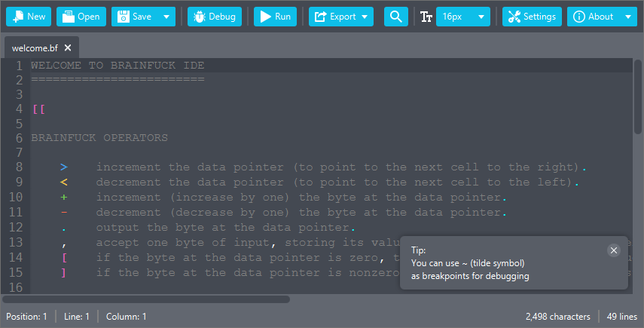Start debugging with the Debug button
The width and height of the screenshot is (644, 328).
[215, 17]
